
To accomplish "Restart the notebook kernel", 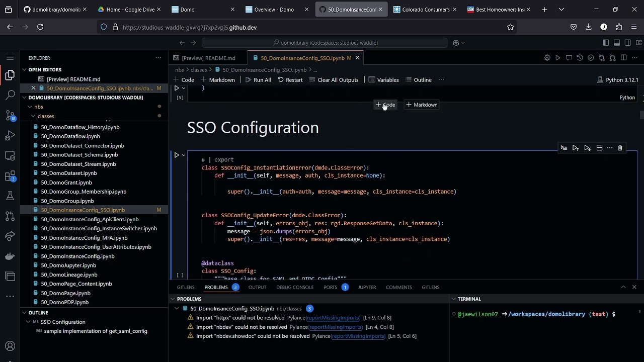I will tap(290, 80).
